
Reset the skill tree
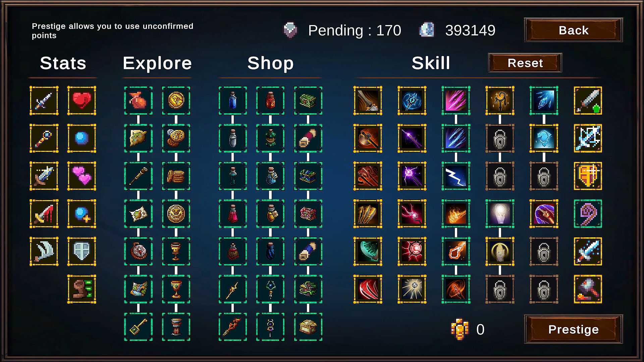525,63
